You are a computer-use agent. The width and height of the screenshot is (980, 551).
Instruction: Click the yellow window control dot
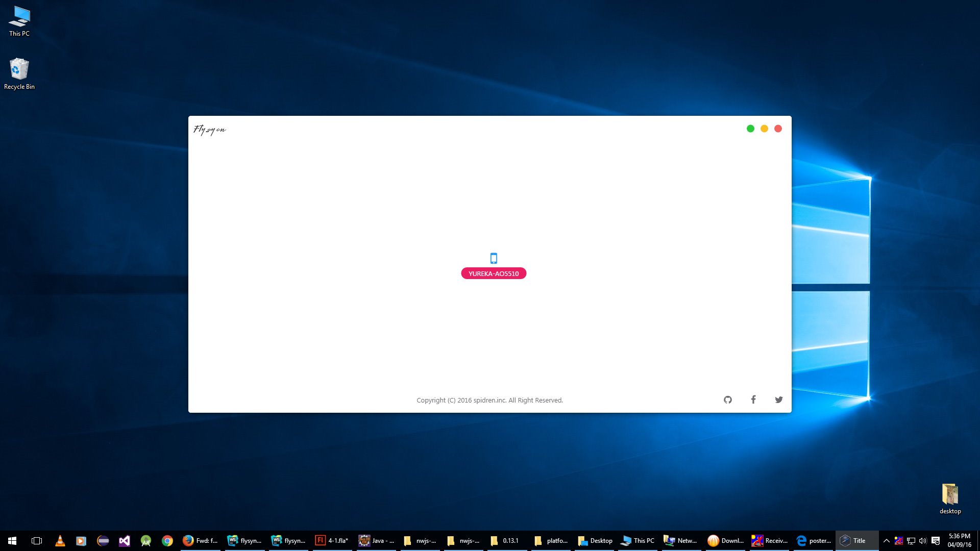[764, 129]
